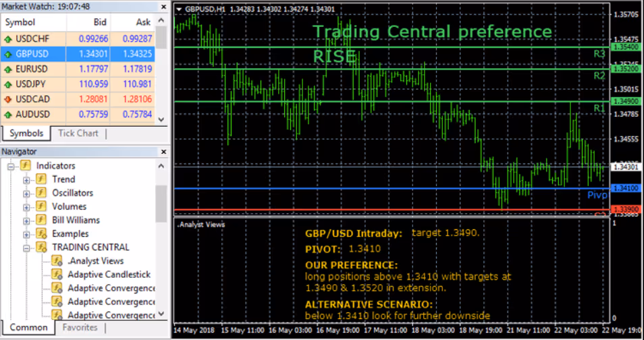Viewport: 644px width, 340px height.
Task: Switch to the Common tab
Action: tap(28, 328)
